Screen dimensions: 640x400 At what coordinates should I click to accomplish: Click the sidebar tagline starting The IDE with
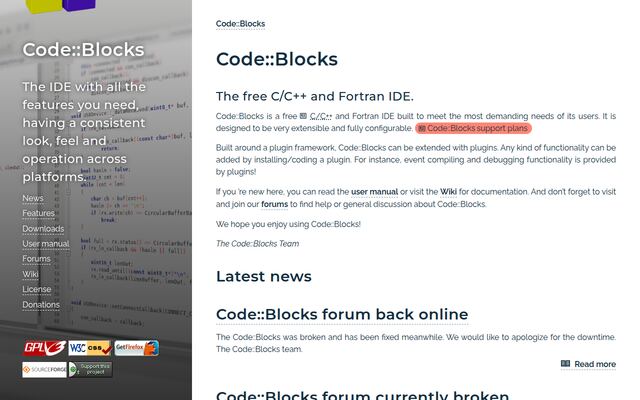pos(84,132)
